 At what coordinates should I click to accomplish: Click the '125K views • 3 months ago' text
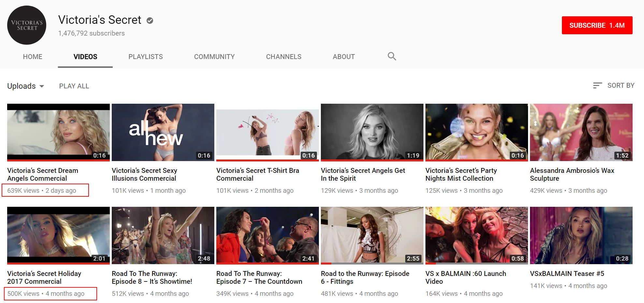(x=464, y=190)
